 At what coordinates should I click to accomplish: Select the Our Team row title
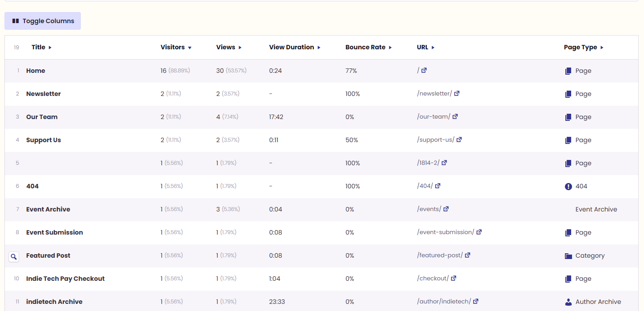[x=42, y=117]
